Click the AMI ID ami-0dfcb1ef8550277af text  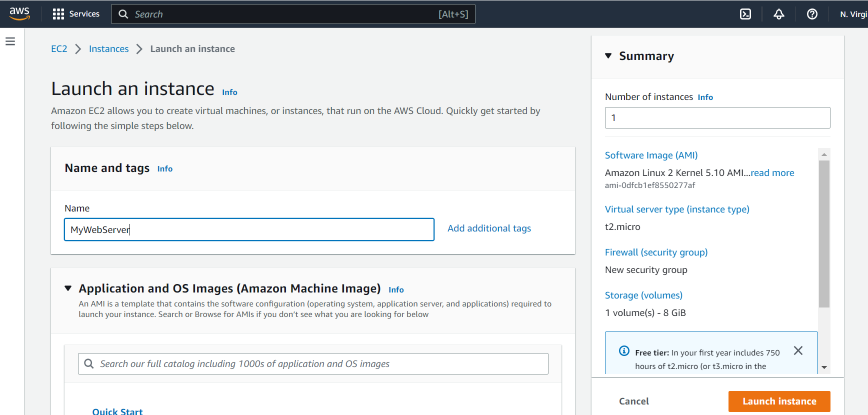pyautogui.click(x=649, y=185)
